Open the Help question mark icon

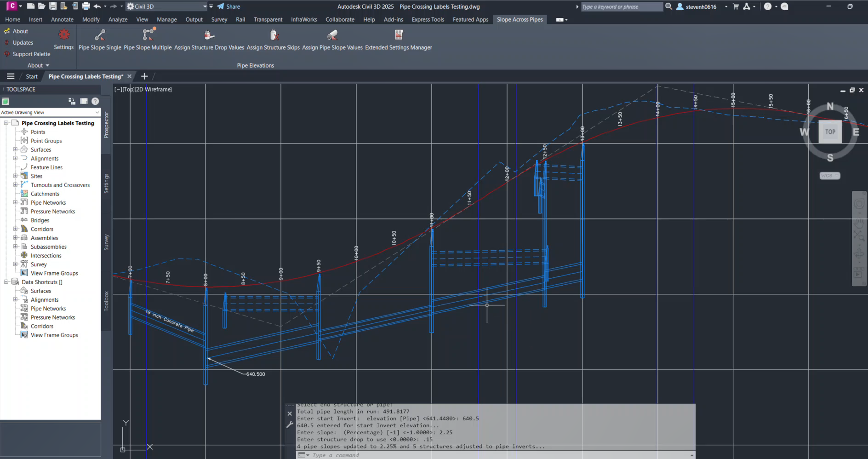(768, 6)
